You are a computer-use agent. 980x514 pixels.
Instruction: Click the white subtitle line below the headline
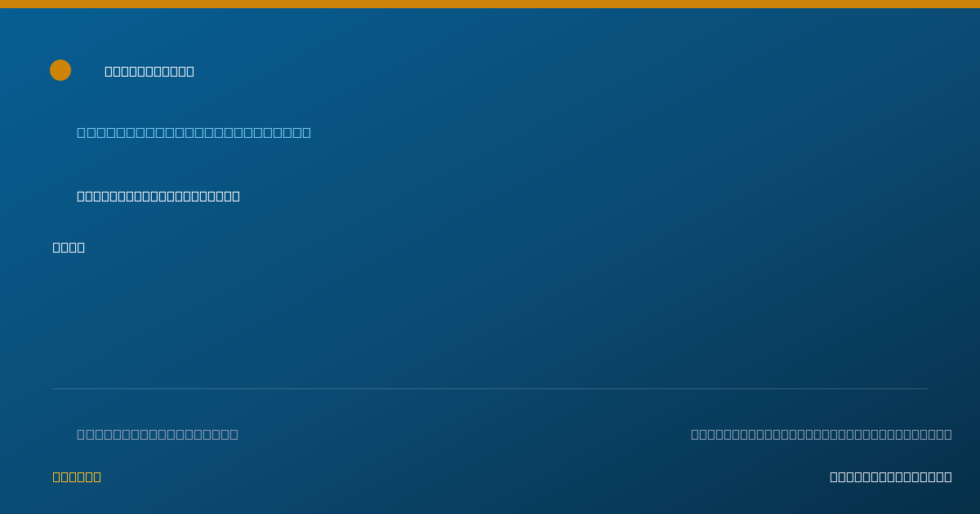pos(158,196)
